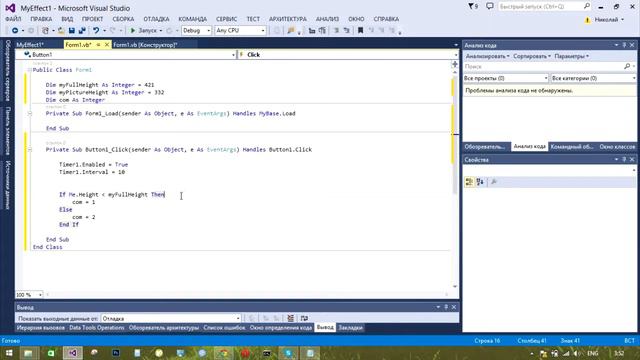Click the Alphabetical sort icon in Свойства
The height and width of the screenshot is (360, 640).
(x=480, y=182)
